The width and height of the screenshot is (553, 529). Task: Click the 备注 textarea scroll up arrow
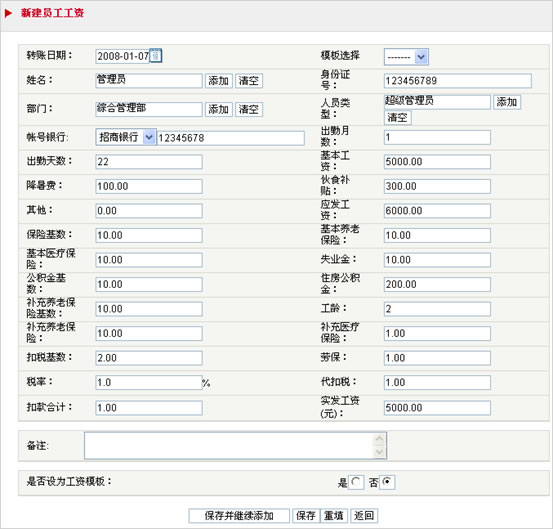(379, 439)
